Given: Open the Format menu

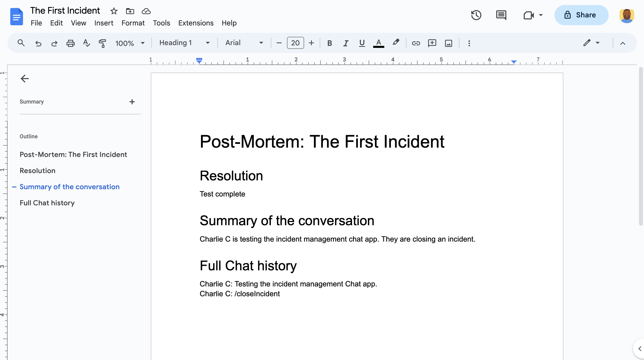Looking at the screenshot, I should tap(133, 22).
